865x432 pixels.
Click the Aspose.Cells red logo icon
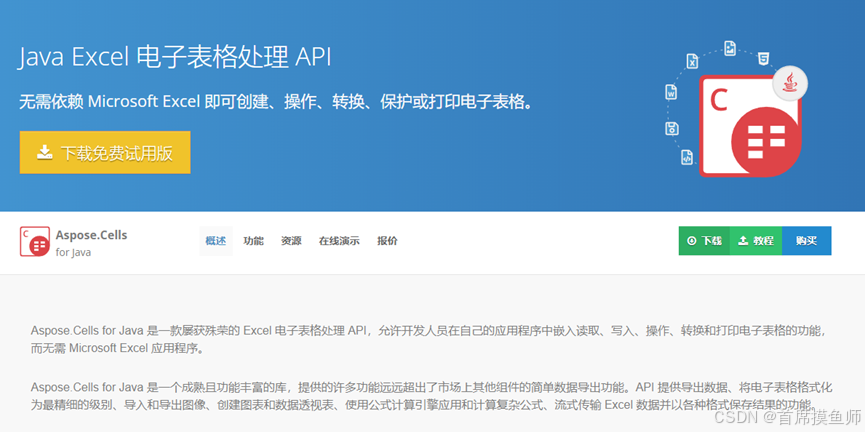click(35, 242)
